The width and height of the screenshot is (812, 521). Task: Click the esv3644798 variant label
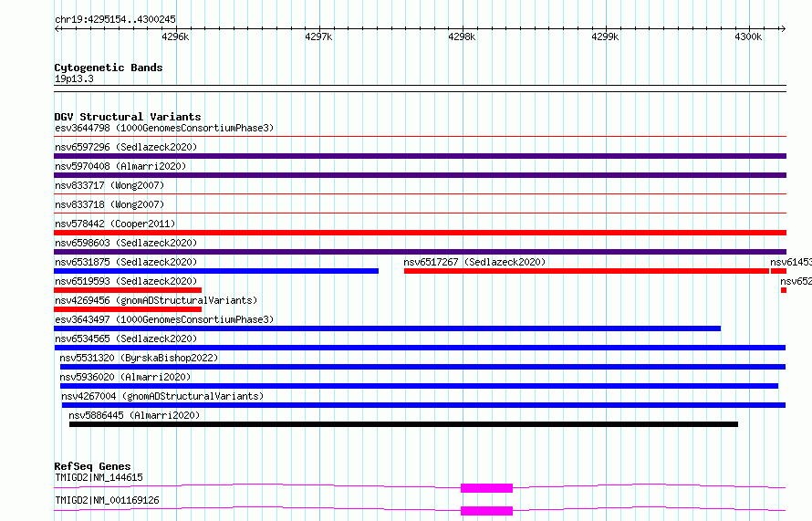(x=164, y=128)
